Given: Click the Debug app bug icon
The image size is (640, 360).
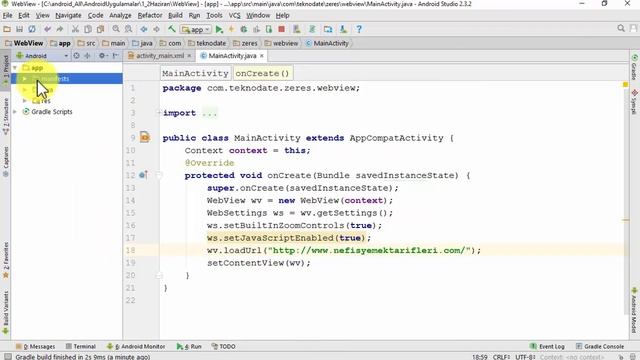Looking at the screenshot, I should [244, 29].
